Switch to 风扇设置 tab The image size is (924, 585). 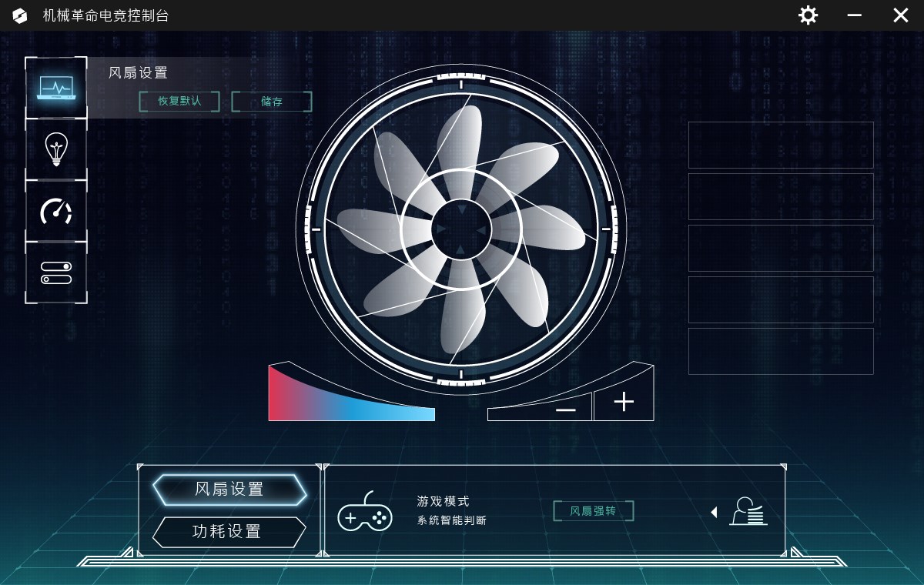coord(229,490)
